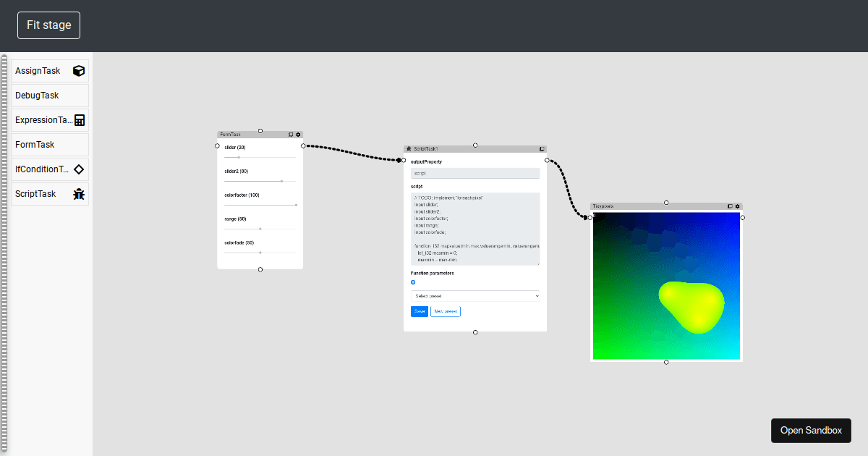The height and width of the screenshot is (456, 868).
Task: Click the FormTask node note icon
Action: click(x=291, y=135)
